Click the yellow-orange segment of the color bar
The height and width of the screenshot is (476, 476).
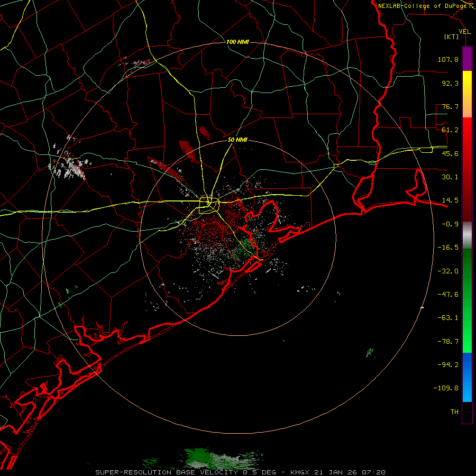tap(467, 94)
